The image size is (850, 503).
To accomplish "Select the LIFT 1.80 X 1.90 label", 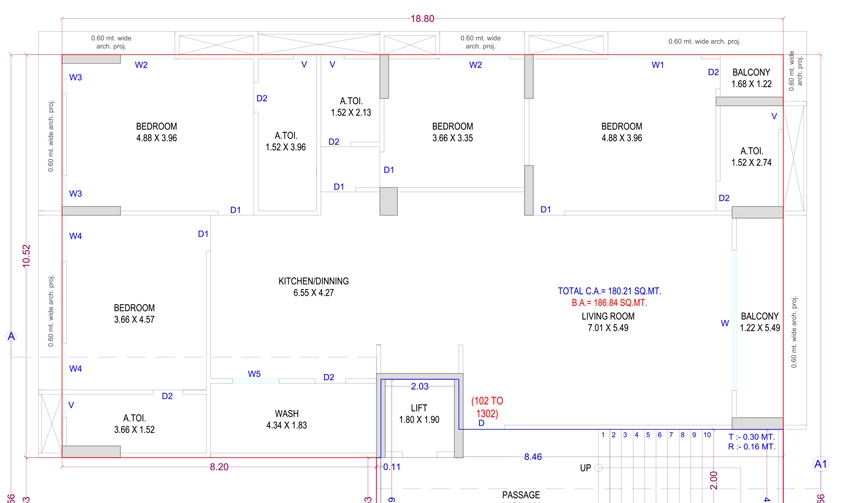I will point(419,414).
